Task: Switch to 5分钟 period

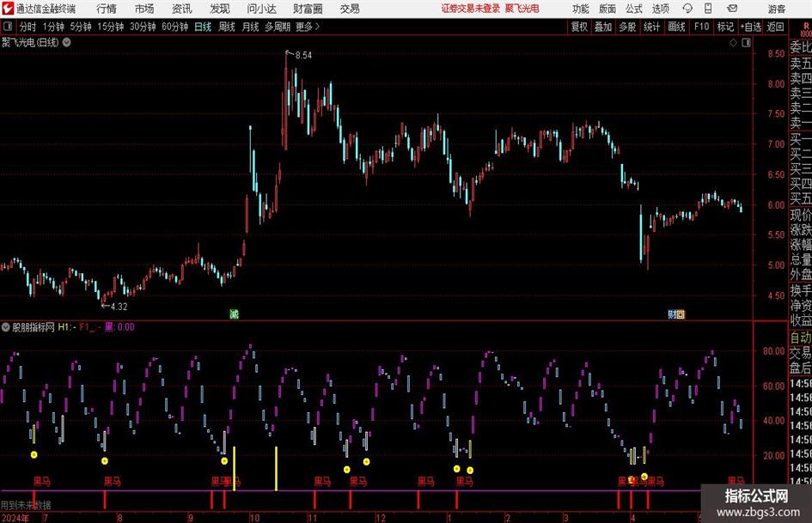Action: (81, 27)
